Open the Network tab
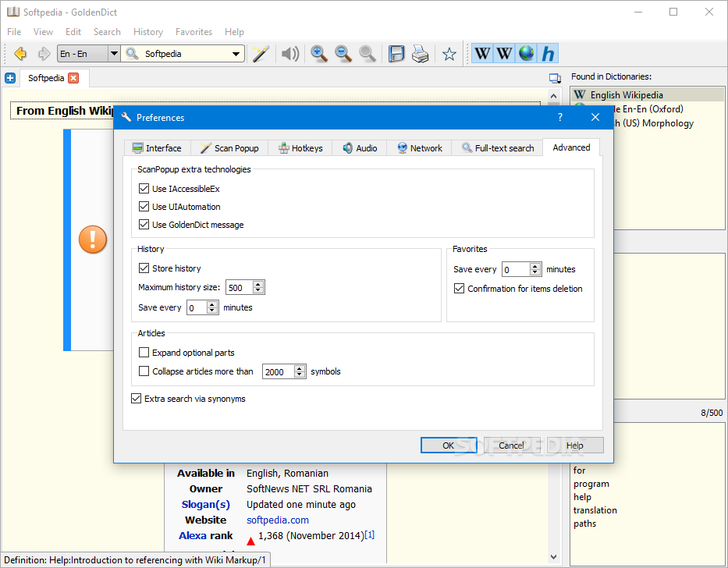This screenshot has width=728, height=568. pos(419,148)
